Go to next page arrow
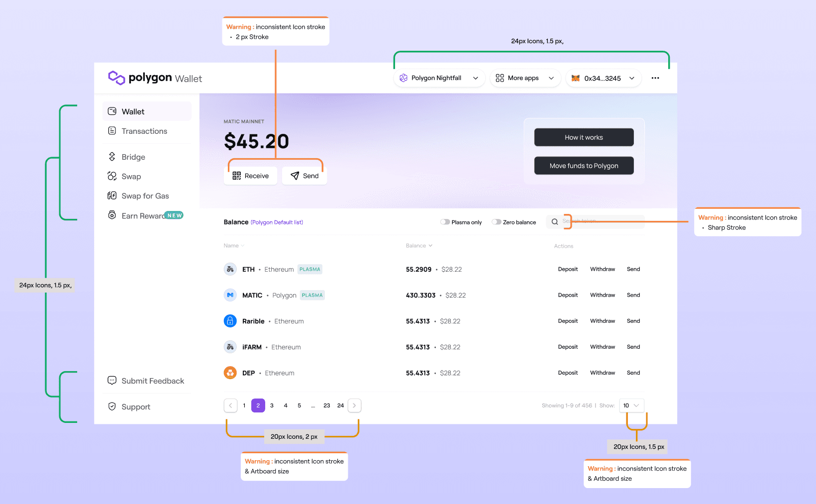Image resolution: width=816 pixels, height=504 pixels. tap(354, 405)
